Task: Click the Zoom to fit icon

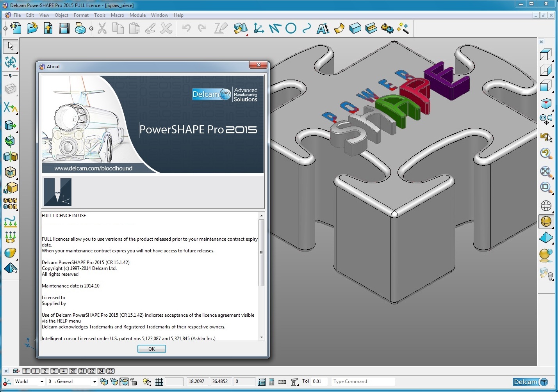Action: [546, 171]
